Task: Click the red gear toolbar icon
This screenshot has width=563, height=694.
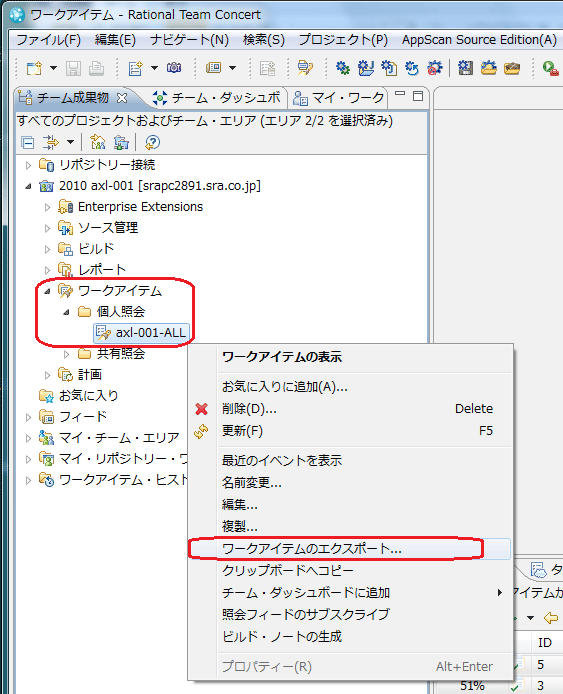Action: [x=435, y=68]
